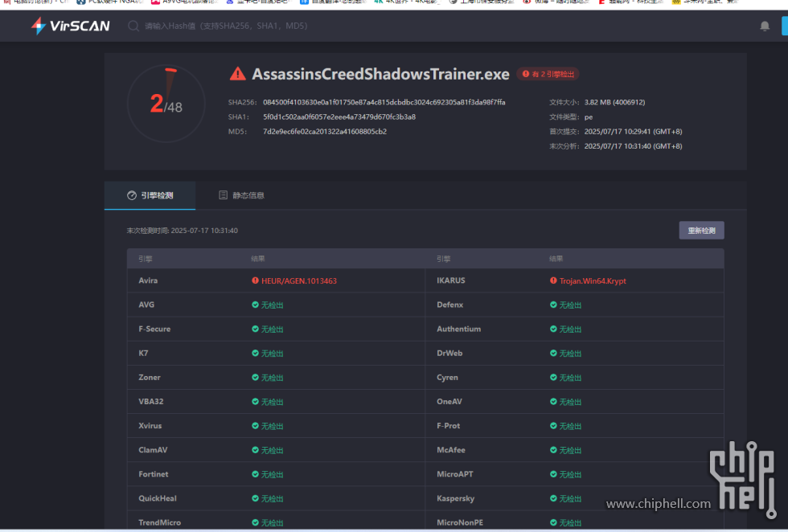Click the red 有 2 引擎检出 badge
This screenshot has height=532, width=788.
[x=548, y=75]
